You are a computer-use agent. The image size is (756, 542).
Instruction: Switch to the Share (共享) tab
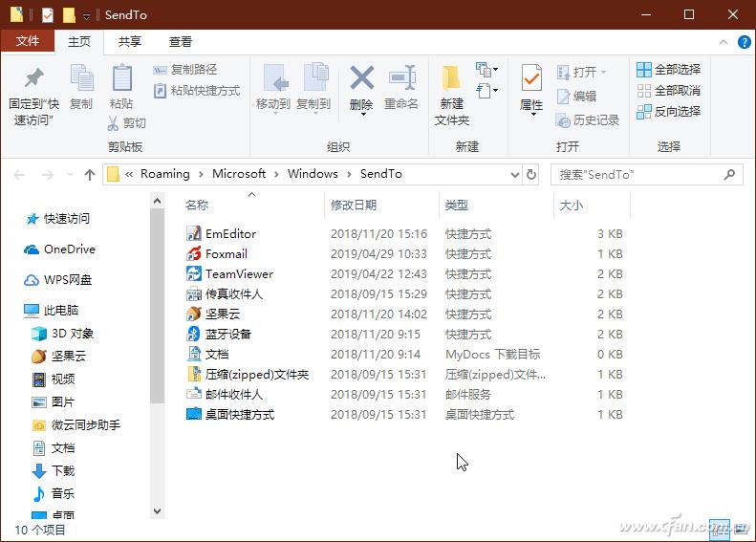129,41
